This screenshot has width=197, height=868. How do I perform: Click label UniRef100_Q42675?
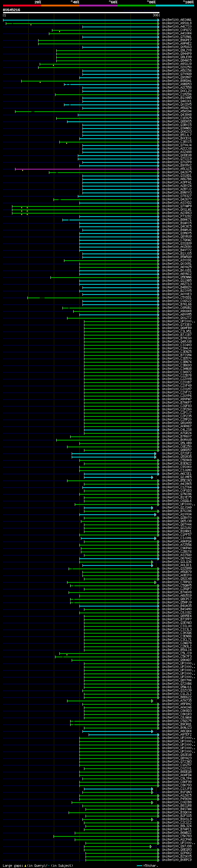pyautogui.click(x=176, y=172)
